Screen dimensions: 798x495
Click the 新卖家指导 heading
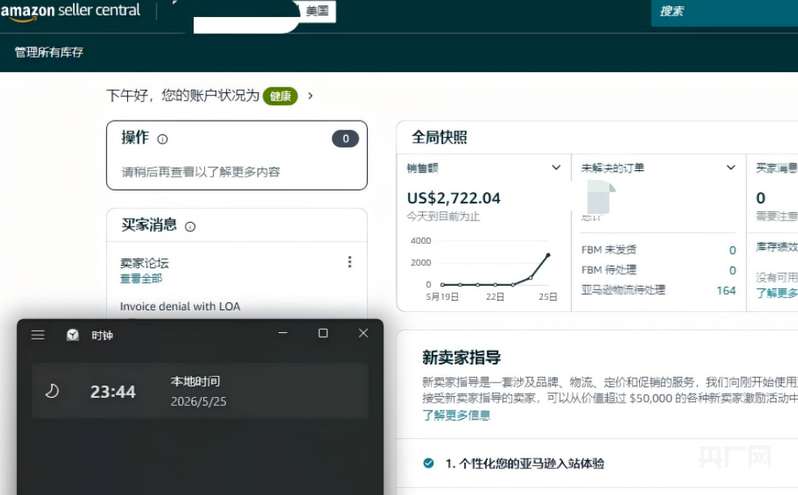(x=461, y=357)
